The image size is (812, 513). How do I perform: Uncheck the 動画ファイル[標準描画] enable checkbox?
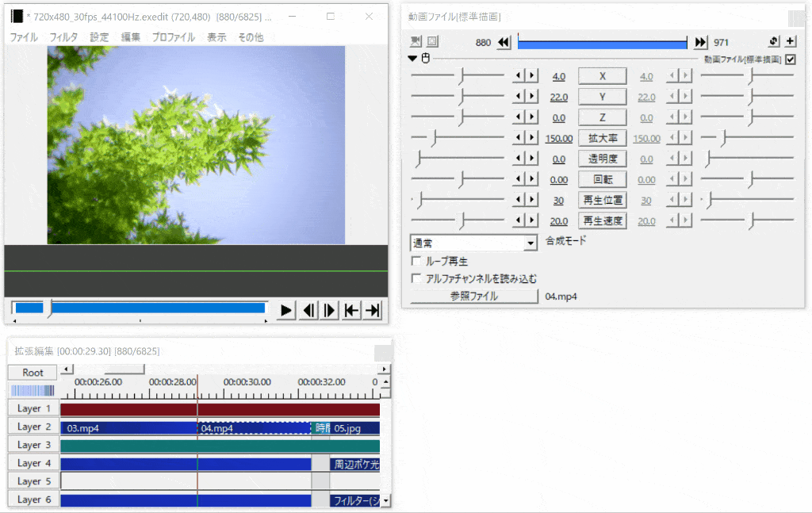point(791,59)
